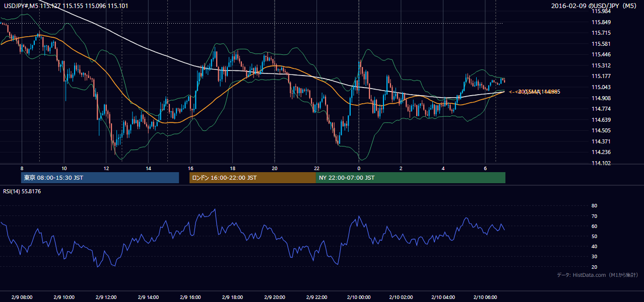Click bottom date label 2/9 20:00
Screen dimensions: 644x302
(274, 297)
